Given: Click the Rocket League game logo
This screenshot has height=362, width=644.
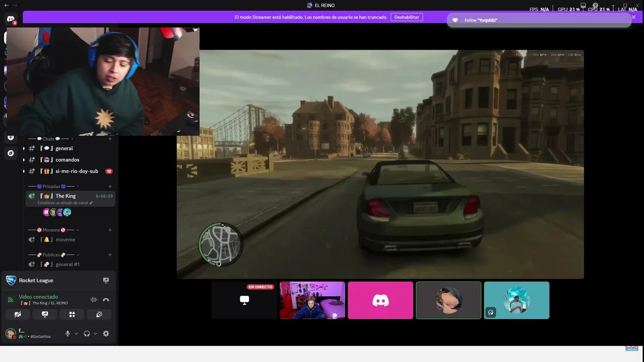Looking at the screenshot, I should tap(11, 280).
